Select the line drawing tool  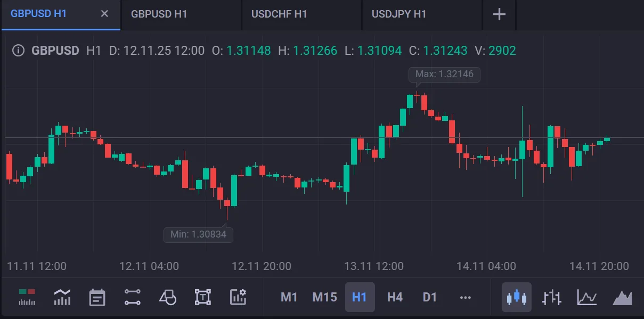pyautogui.click(x=132, y=297)
